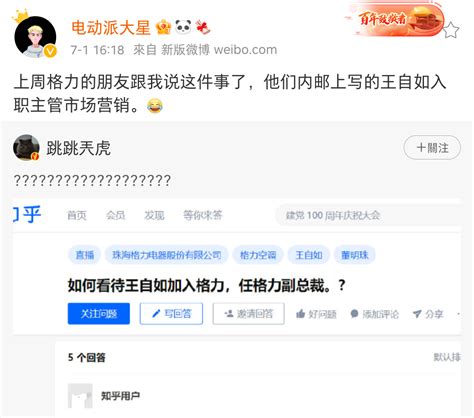Open 跳跳天虎 avatar in reposted post
Image resolution: width=474 pixels, height=418 pixels.
26,148
